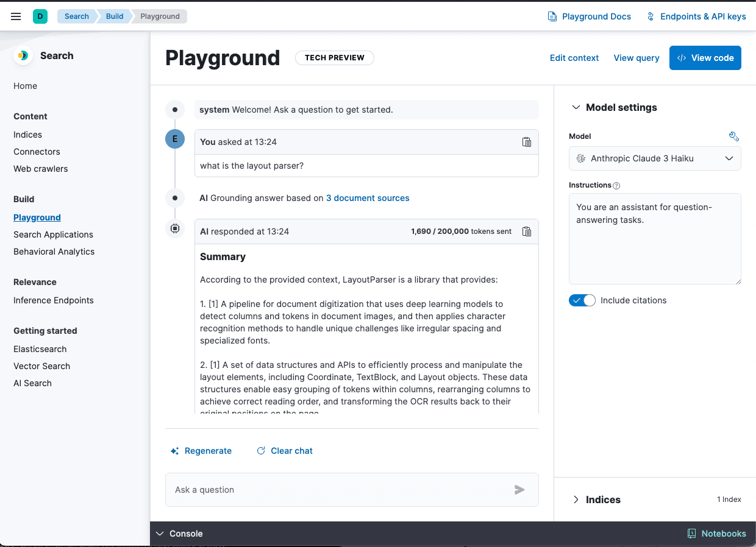Click the wrench icon next to Model
The height and width of the screenshot is (547, 756).
pos(733,136)
